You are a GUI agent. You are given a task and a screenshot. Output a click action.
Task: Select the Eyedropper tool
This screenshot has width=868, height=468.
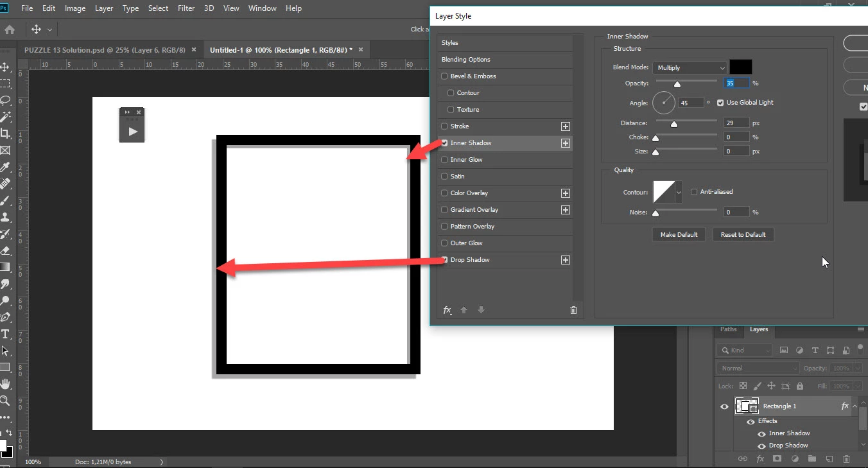click(4, 167)
